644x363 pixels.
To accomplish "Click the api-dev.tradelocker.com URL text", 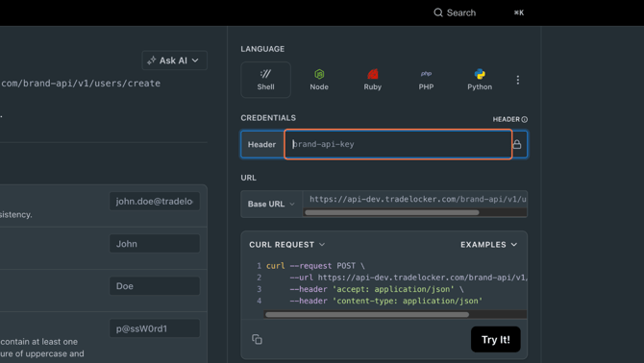I will [418, 199].
